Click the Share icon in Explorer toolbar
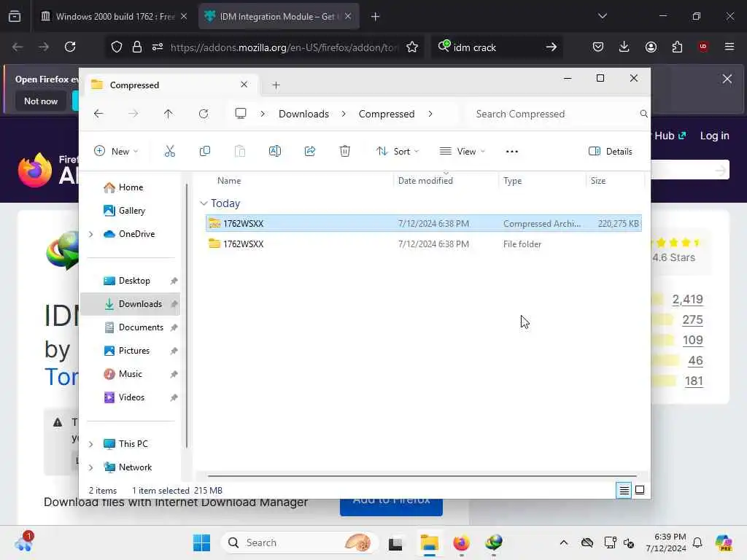The width and height of the screenshot is (747, 560). [x=309, y=152]
